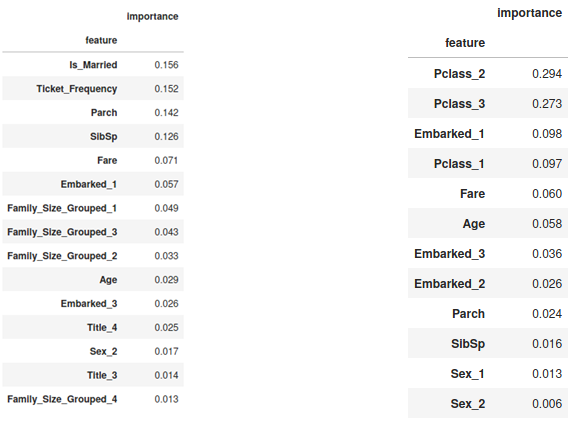Click the left table feature index header

tap(101, 40)
